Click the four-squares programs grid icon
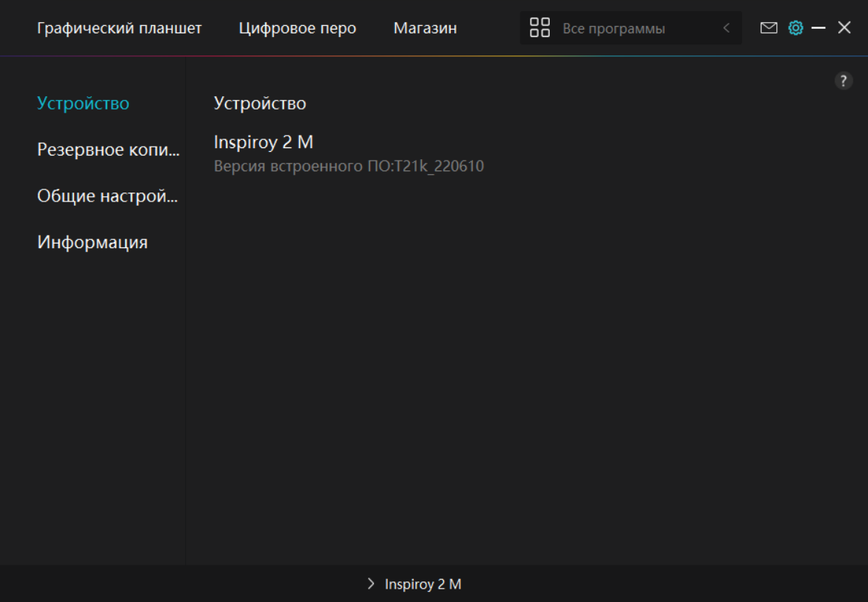This screenshot has height=602, width=868. [540, 28]
